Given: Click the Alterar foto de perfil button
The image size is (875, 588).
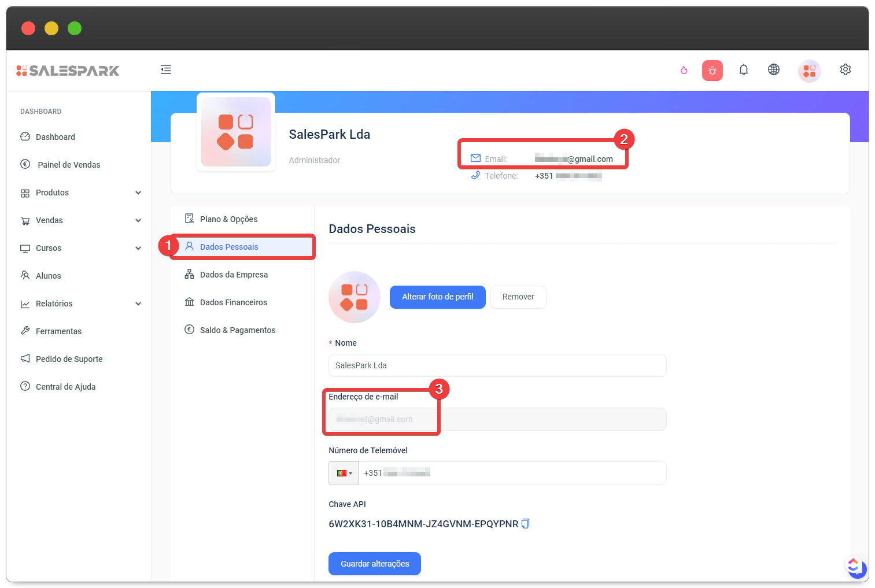Looking at the screenshot, I should (437, 297).
